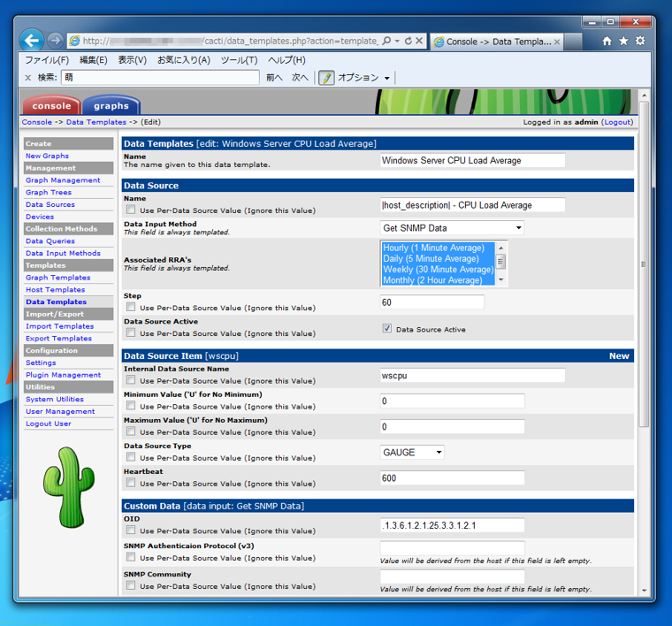The image size is (672, 626).
Task: Open the Graph Templates sidebar link
Action: click(57, 278)
